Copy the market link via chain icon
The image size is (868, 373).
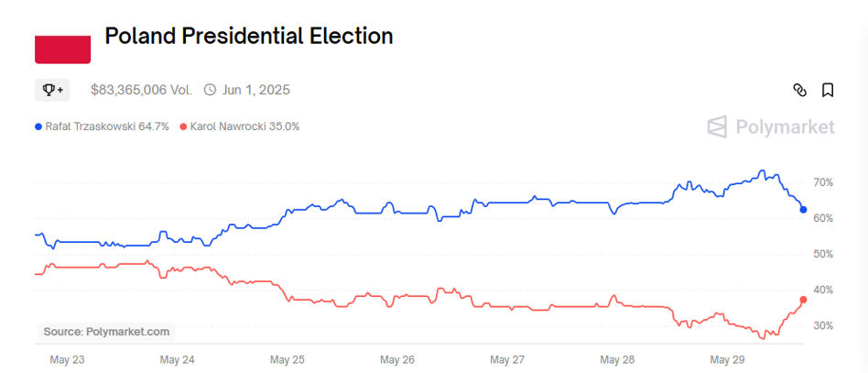(x=799, y=90)
